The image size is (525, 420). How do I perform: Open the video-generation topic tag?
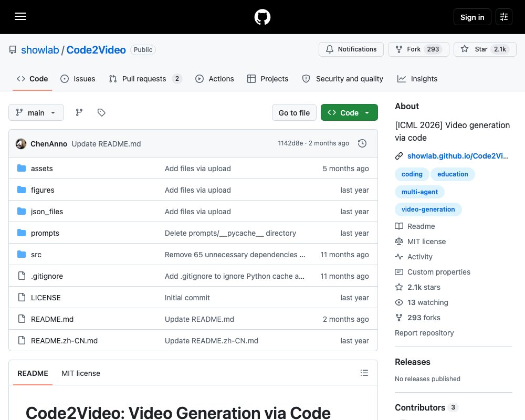pos(428,209)
